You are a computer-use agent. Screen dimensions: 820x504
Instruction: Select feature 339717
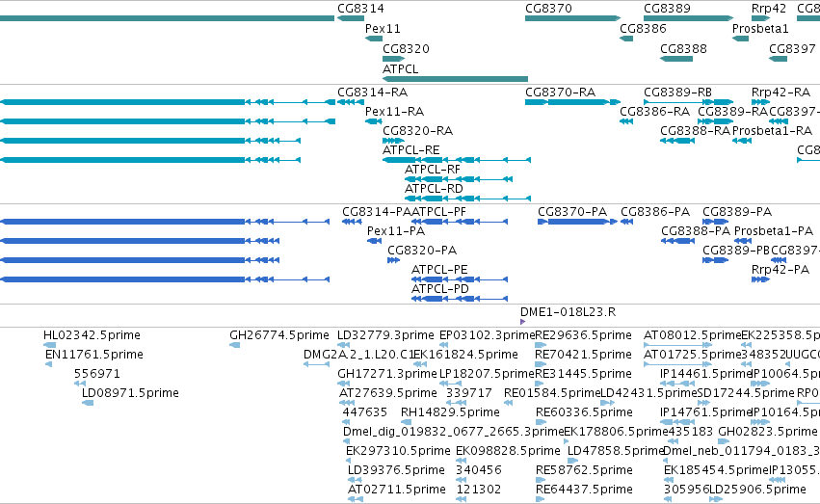(x=469, y=394)
